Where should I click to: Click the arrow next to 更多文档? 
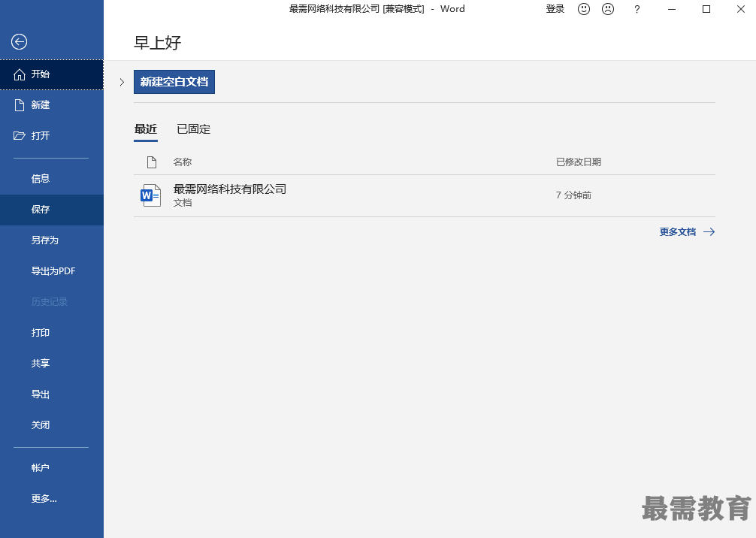[709, 232]
